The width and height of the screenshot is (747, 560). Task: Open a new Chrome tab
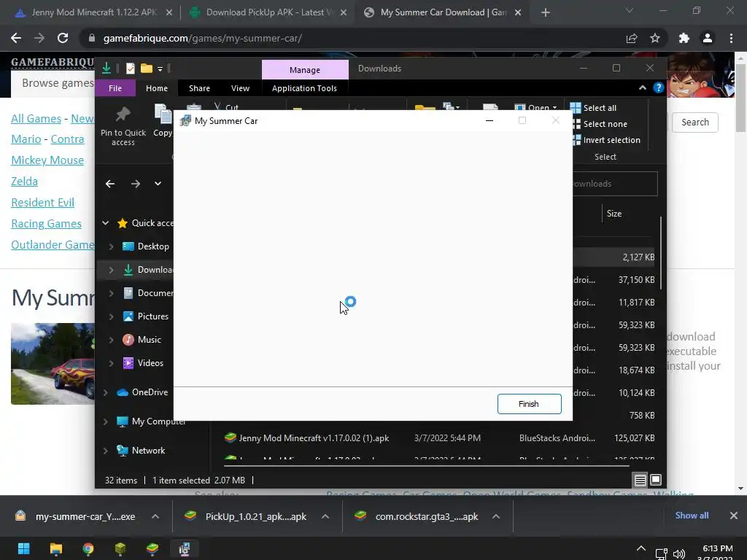pyautogui.click(x=546, y=12)
